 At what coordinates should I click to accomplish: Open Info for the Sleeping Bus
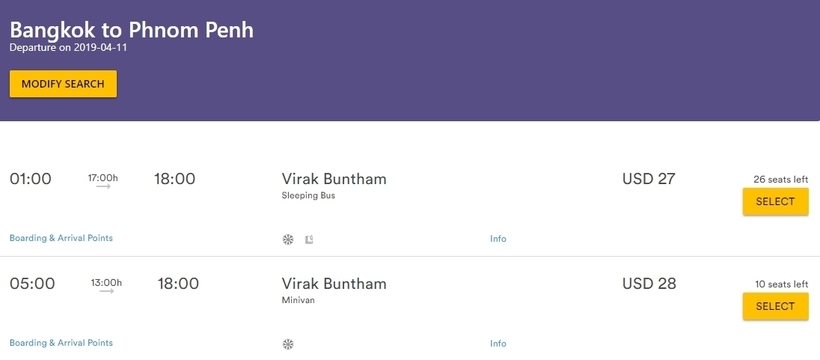point(498,239)
